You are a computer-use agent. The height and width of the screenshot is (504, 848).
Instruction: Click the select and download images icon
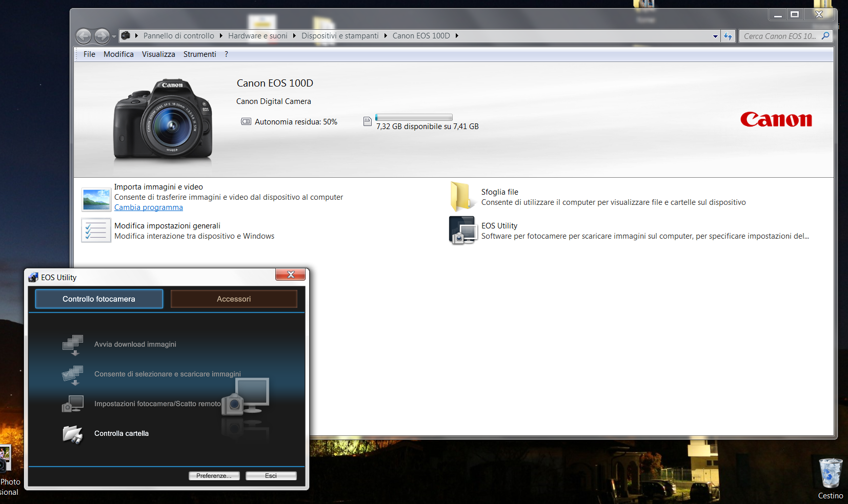pos(73,374)
